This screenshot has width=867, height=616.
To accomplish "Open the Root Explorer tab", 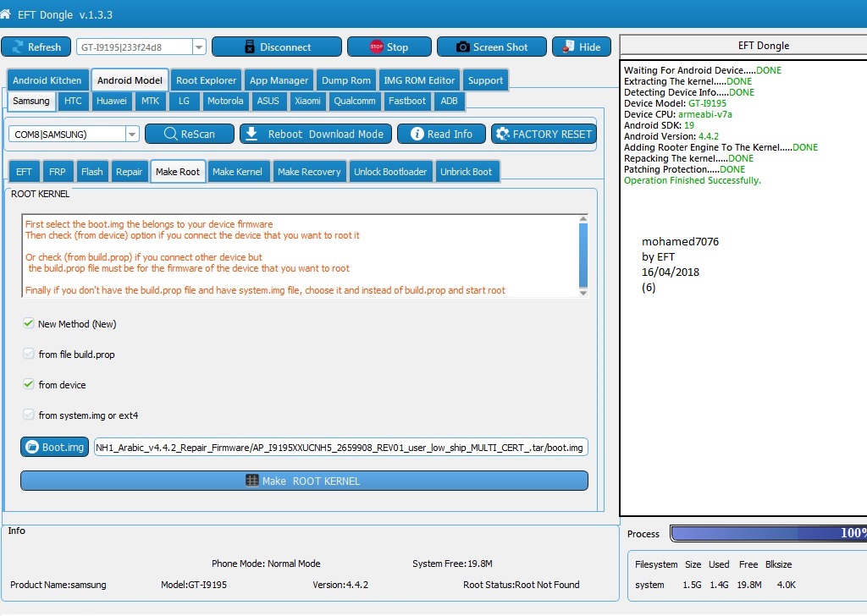I will (207, 80).
